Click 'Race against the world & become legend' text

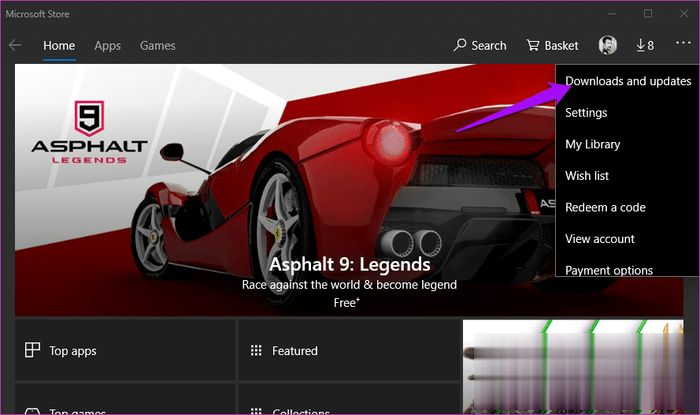[x=349, y=285]
